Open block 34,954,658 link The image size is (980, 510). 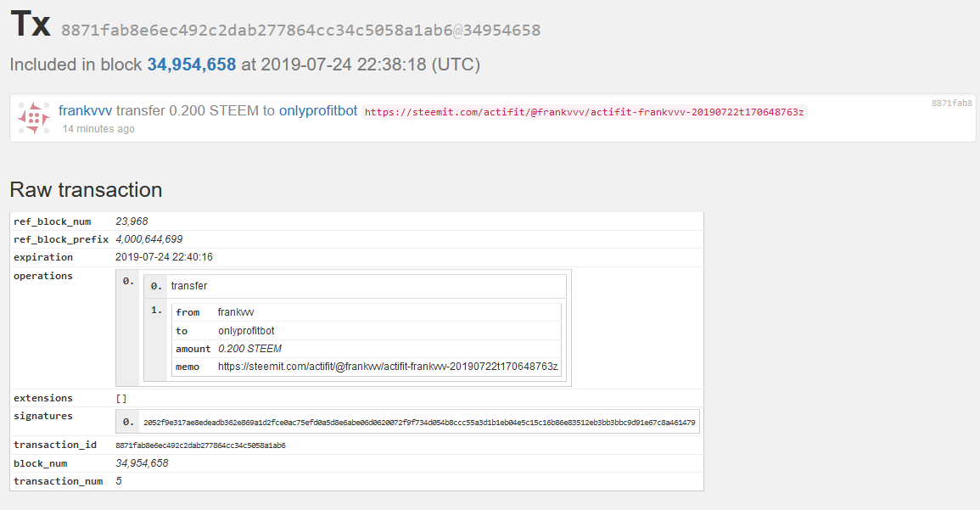click(x=191, y=64)
